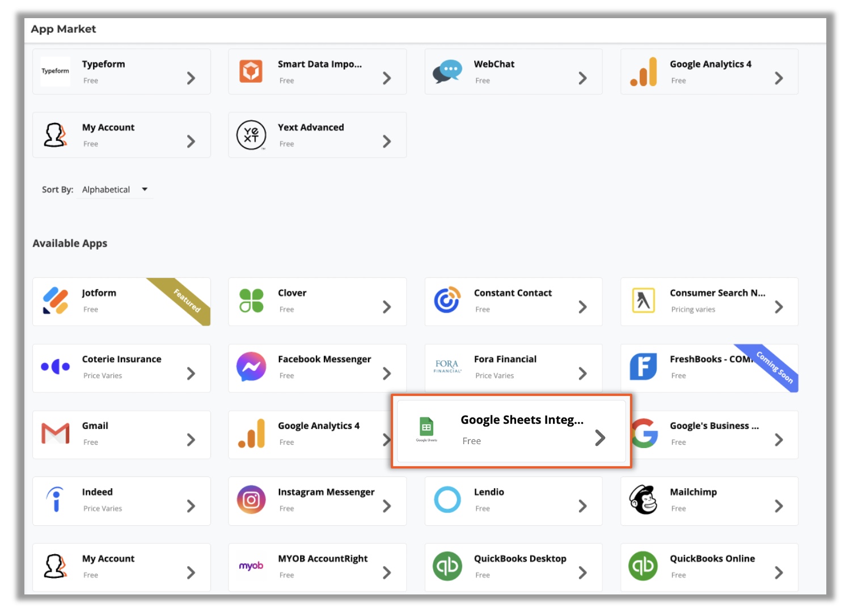Viewport: 845px width, 616px height.
Task: Click the Smart Data Import orange icon
Action: tap(251, 71)
